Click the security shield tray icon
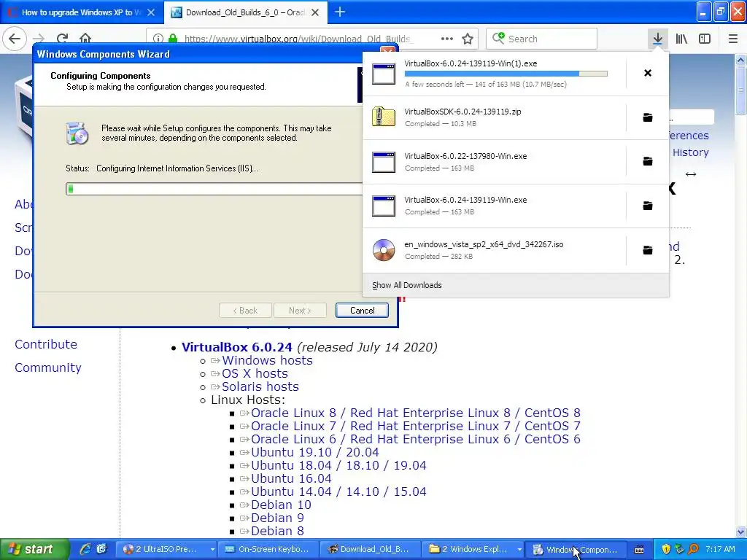 (666, 550)
